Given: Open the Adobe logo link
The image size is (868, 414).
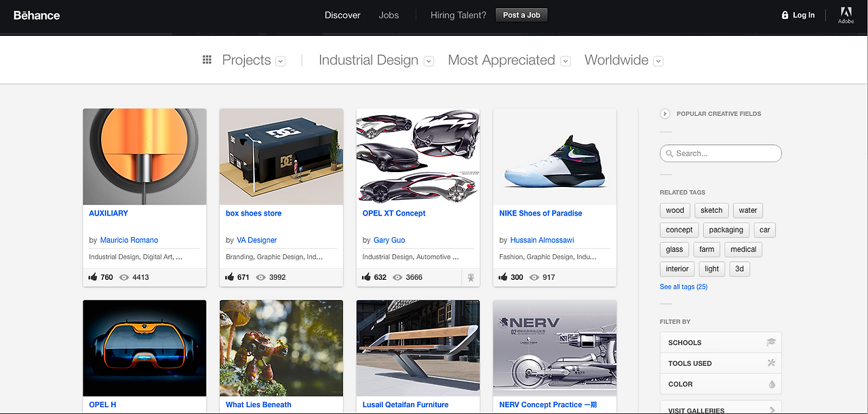Looking at the screenshot, I should click(x=846, y=15).
